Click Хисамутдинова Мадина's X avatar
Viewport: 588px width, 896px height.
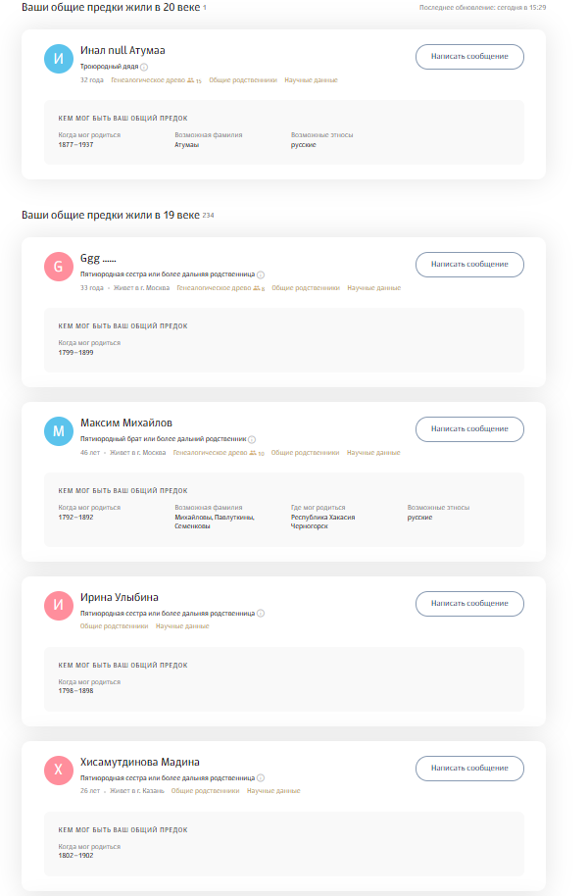tap(59, 770)
